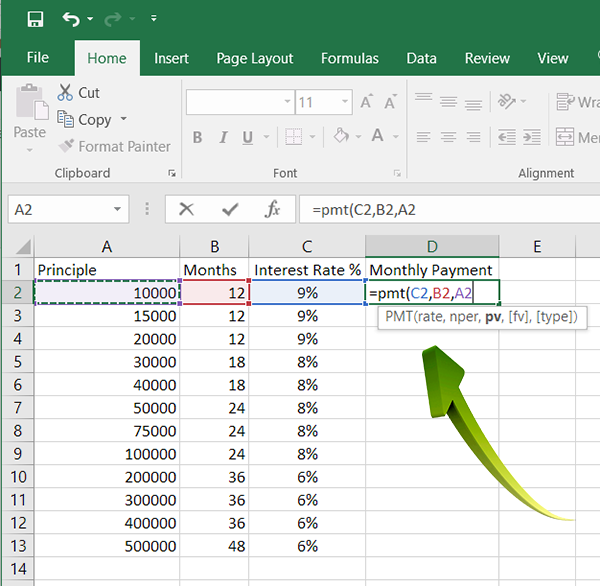This screenshot has width=600, height=586.
Task: Switch to the Home tab
Action: [x=107, y=58]
